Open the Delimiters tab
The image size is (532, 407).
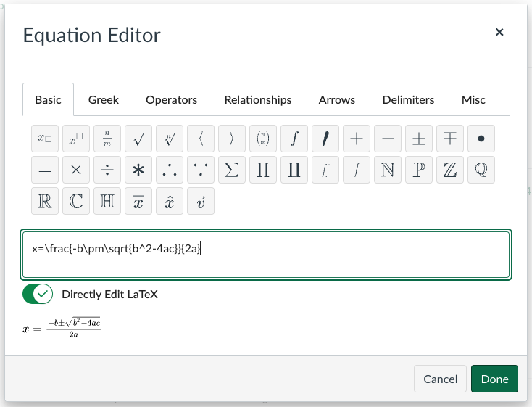pos(408,100)
